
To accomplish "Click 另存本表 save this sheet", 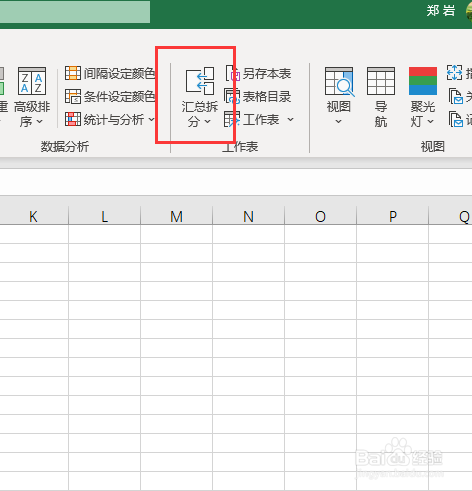I will coord(258,73).
